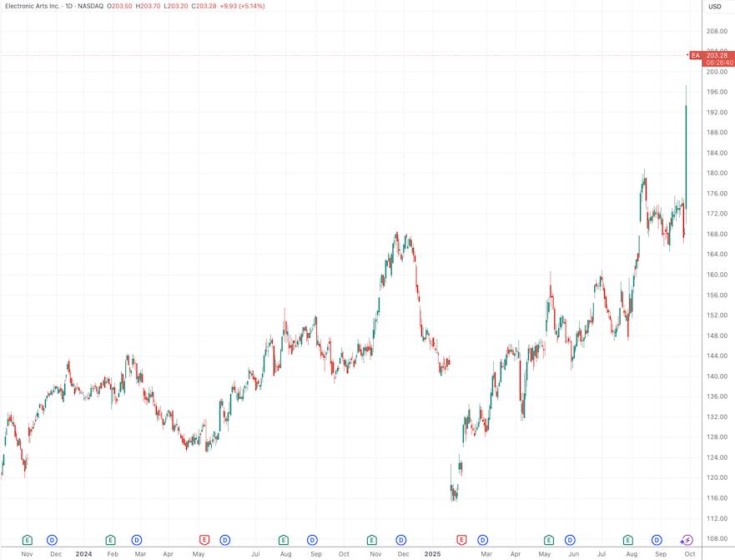Click the blue dividend marker near December 2024
The width and height of the screenshot is (735, 560).
(400, 541)
